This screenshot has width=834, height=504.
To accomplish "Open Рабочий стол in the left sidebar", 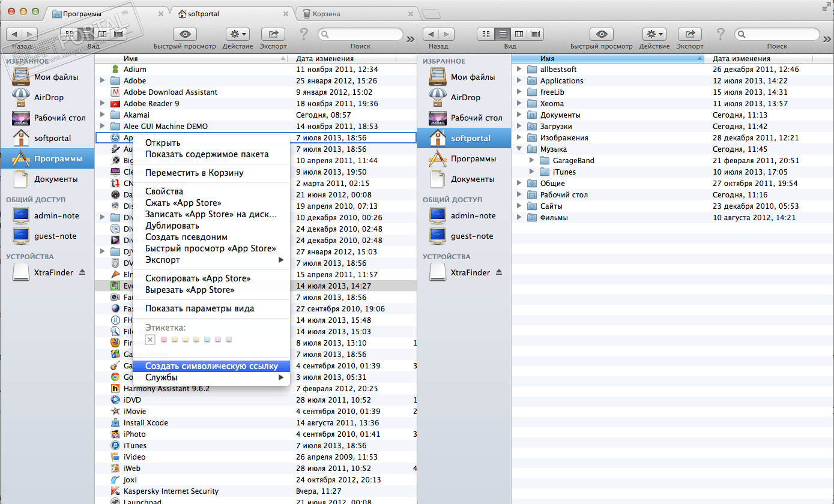I will 47,118.
